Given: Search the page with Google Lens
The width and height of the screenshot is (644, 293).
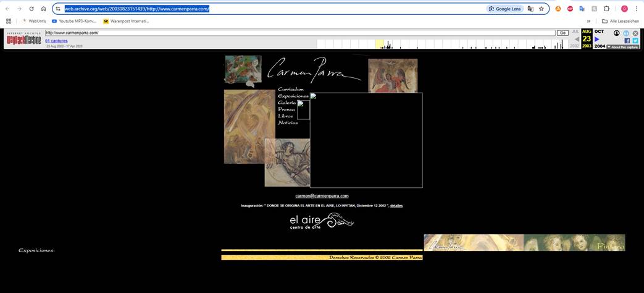Looking at the screenshot, I should (505, 9).
